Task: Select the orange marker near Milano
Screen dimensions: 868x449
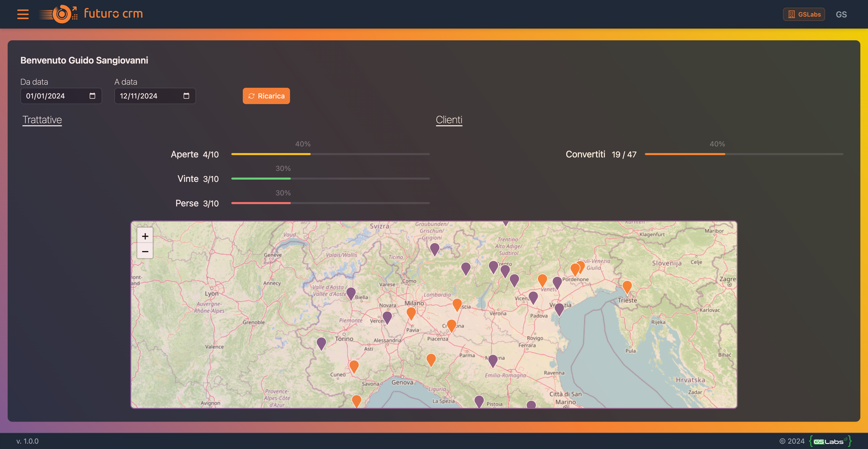Action: coord(411,314)
